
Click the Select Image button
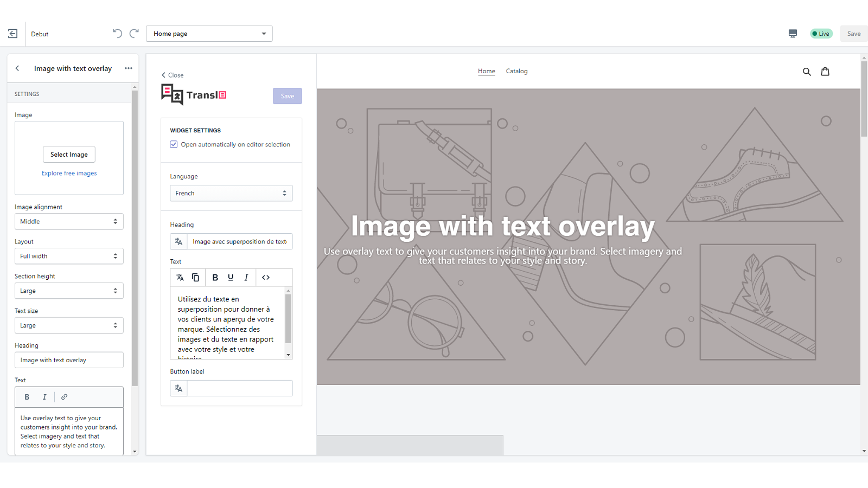click(69, 154)
